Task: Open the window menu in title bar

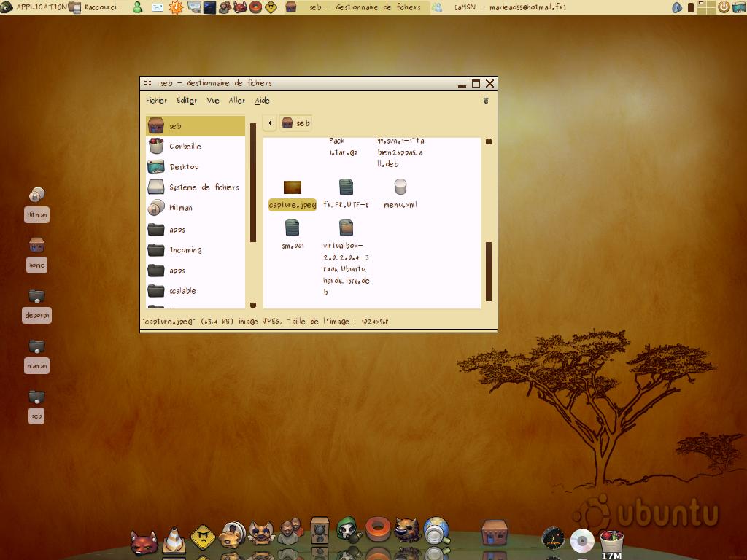Action: pyautogui.click(x=148, y=83)
